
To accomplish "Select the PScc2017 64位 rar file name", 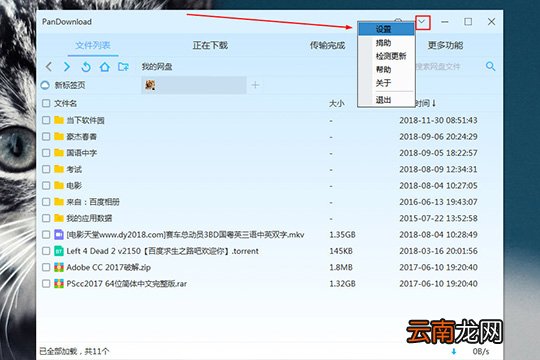I will [x=127, y=284].
